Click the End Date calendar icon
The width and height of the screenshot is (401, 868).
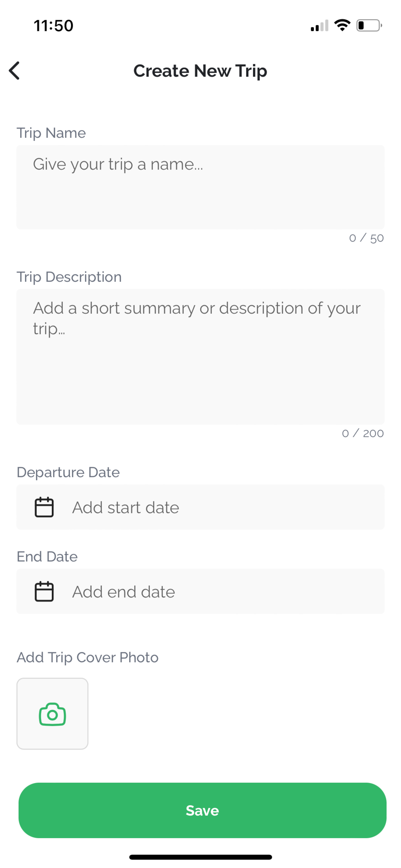[x=44, y=591]
